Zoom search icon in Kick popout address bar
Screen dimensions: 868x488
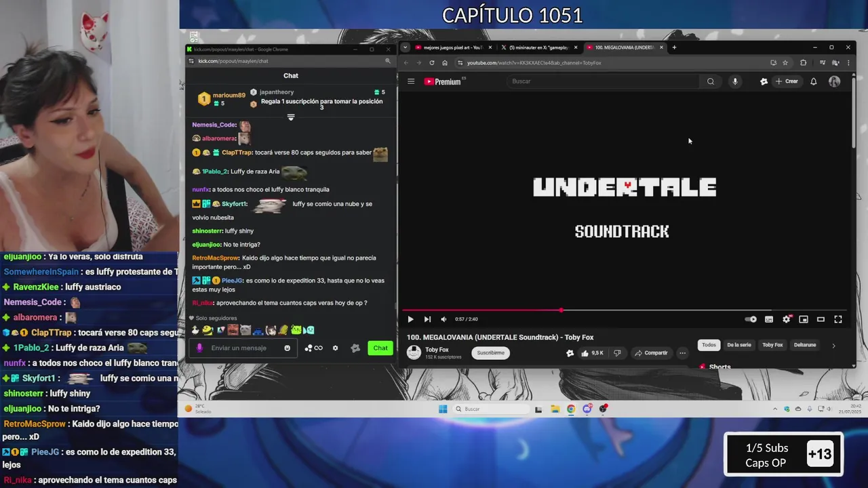(388, 61)
